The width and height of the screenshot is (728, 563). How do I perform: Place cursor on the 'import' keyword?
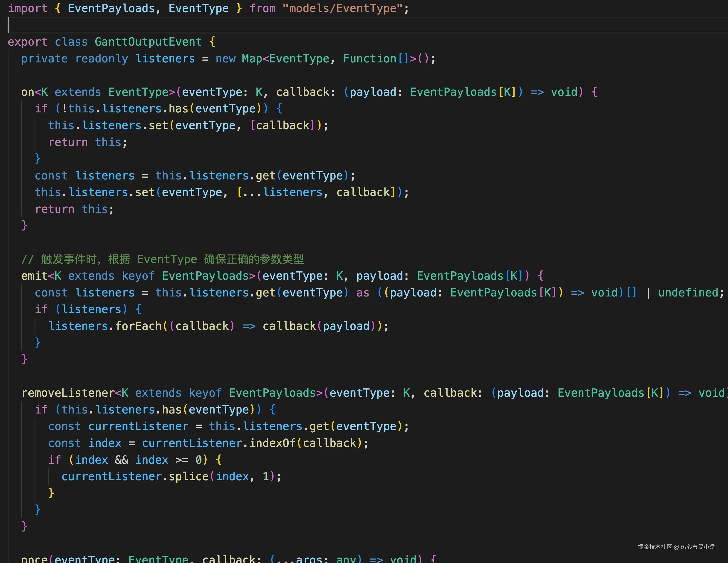click(27, 8)
